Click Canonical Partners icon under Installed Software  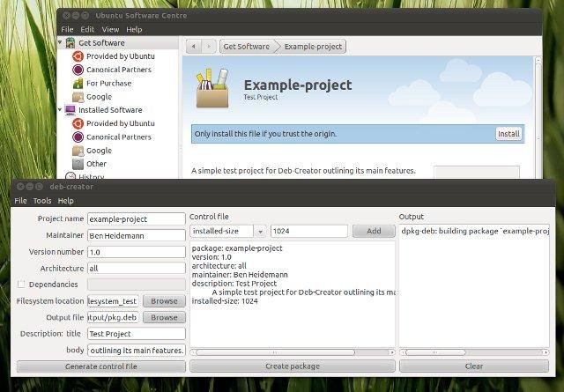click(x=78, y=137)
